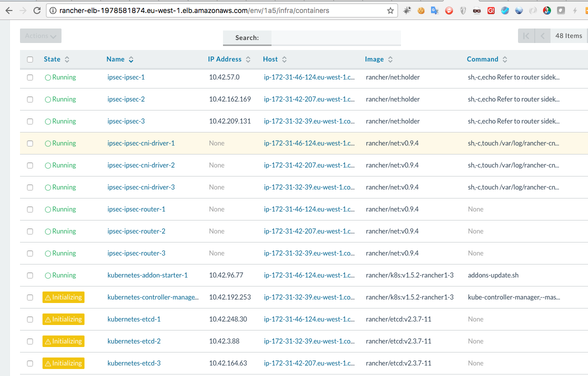Open the multicolored circle extension icon
The image size is (588, 376).
pyautogui.click(x=547, y=11)
